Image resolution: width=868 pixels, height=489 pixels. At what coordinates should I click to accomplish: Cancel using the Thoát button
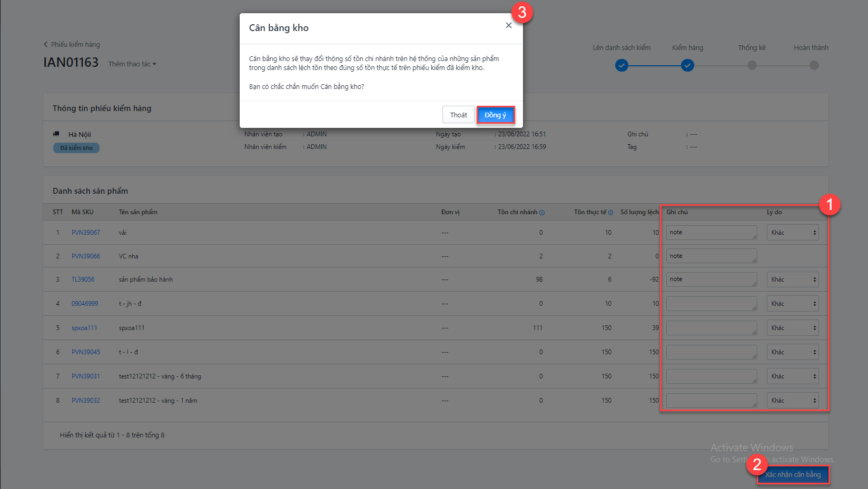click(458, 115)
